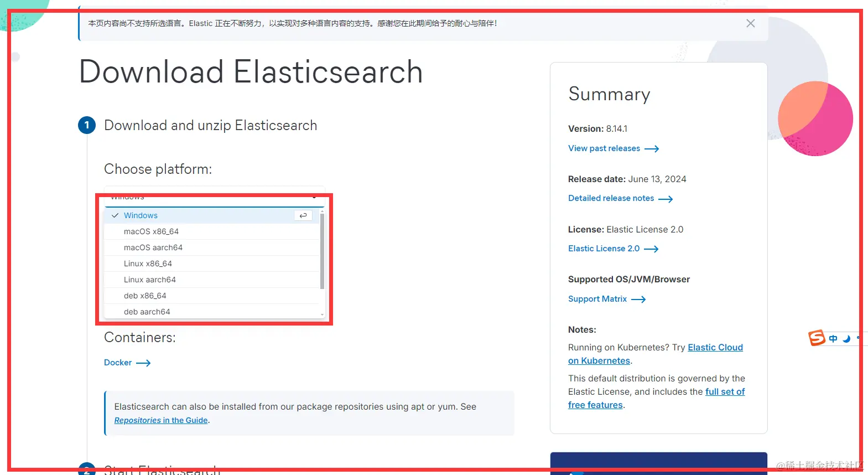868x475 pixels.
Task: Click Download and unzip Elasticsearch heading
Action: point(211,126)
